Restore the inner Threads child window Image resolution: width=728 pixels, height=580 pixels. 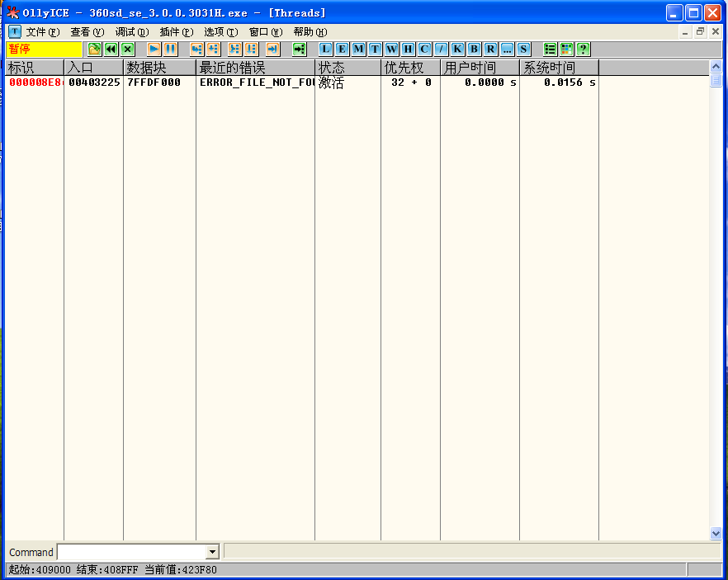(x=700, y=32)
